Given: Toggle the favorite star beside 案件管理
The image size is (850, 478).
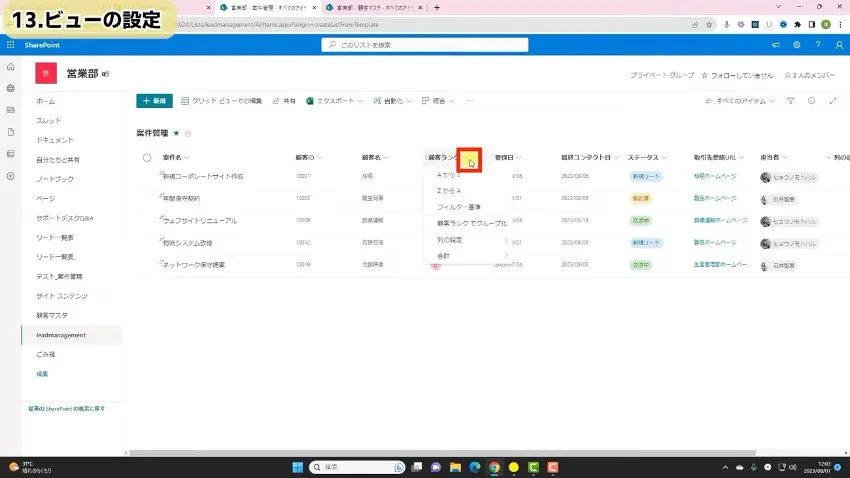Looking at the screenshot, I should click(177, 132).
